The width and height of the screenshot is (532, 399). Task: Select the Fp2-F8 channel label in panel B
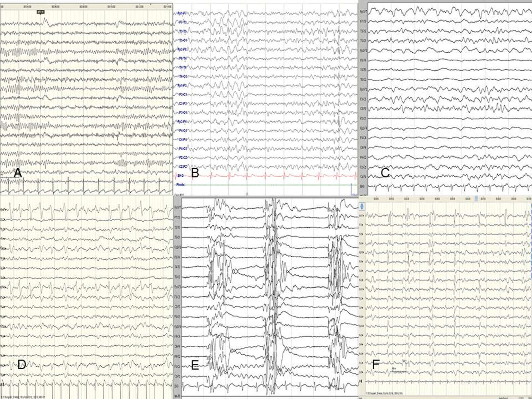tap(182, 49)
